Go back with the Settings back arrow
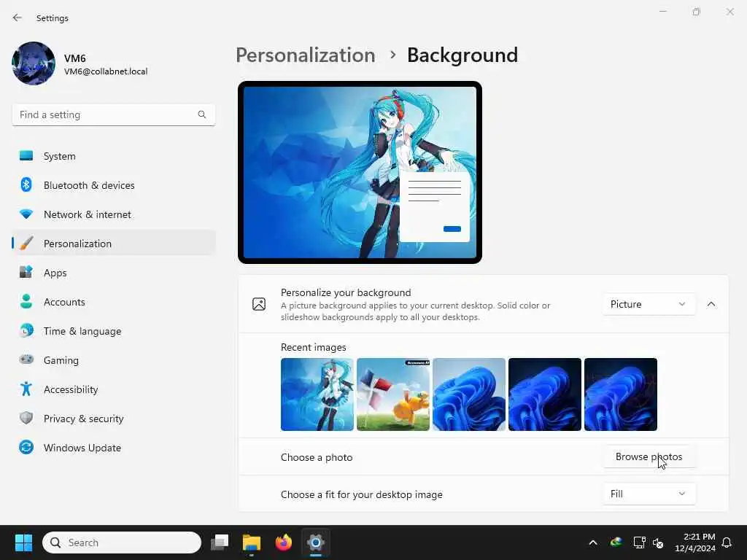The image size is (747, 560). 18,17
